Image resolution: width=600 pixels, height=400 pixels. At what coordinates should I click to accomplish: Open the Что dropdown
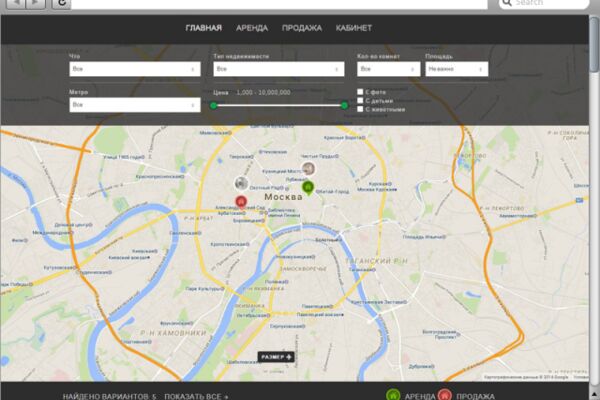[135, 69]
